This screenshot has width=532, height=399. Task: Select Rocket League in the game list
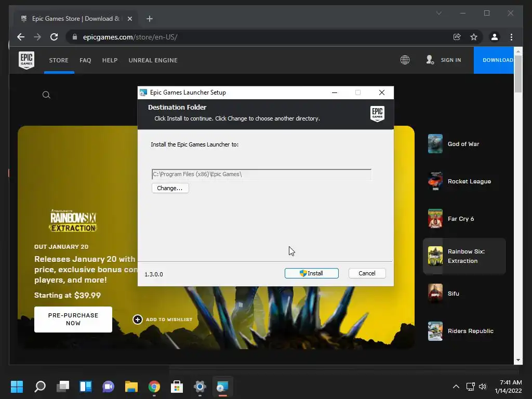click(464, 181)
